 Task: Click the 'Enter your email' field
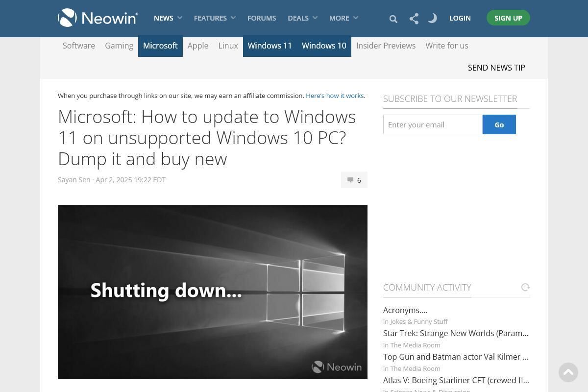pos(433,124)
